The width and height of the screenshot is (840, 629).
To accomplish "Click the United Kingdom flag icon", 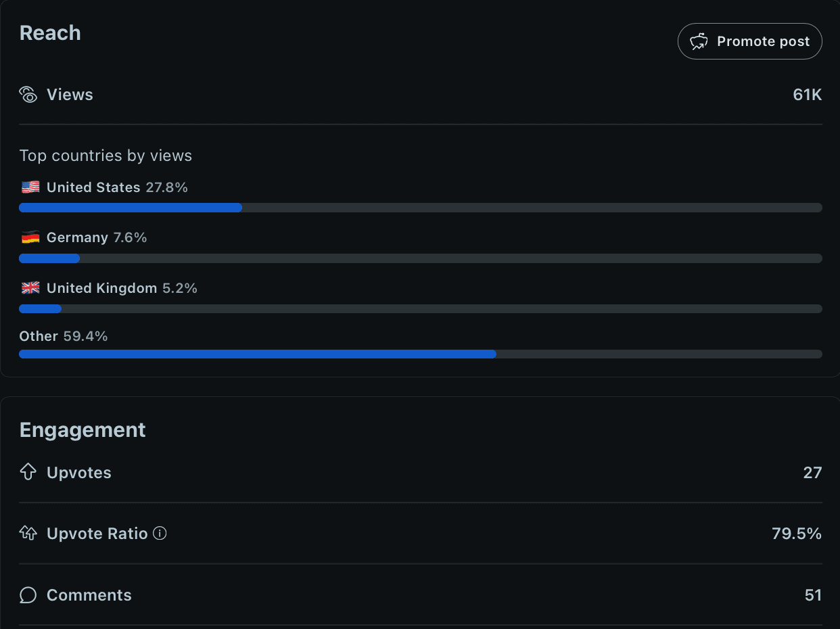I will [30, 288].
